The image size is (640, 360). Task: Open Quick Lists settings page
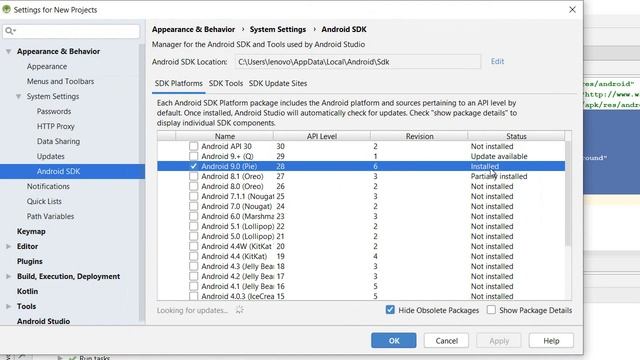pyautogui.click(x=44, y=202)
